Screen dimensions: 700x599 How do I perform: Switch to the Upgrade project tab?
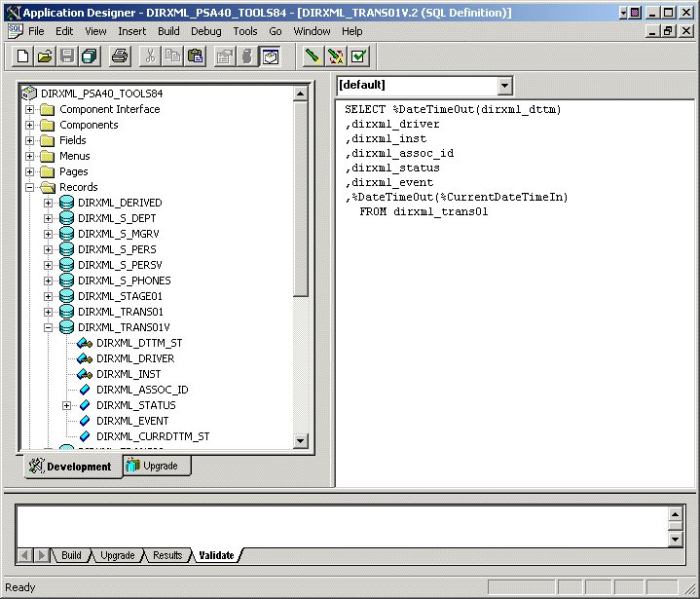[x=158, y=467]
